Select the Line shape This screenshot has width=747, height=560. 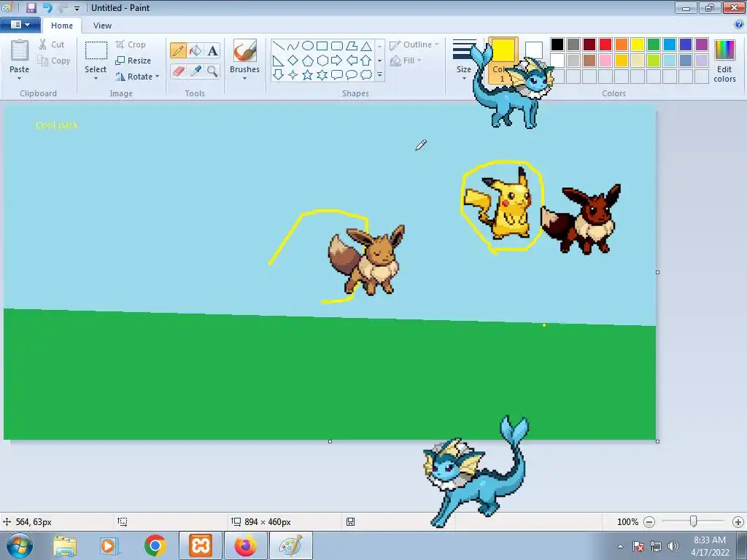(279, 46)
